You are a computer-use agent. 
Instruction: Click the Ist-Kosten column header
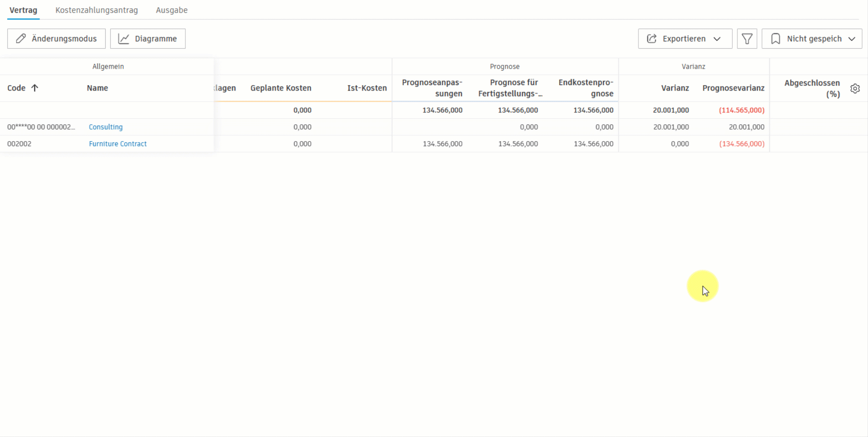pos(367,88)
